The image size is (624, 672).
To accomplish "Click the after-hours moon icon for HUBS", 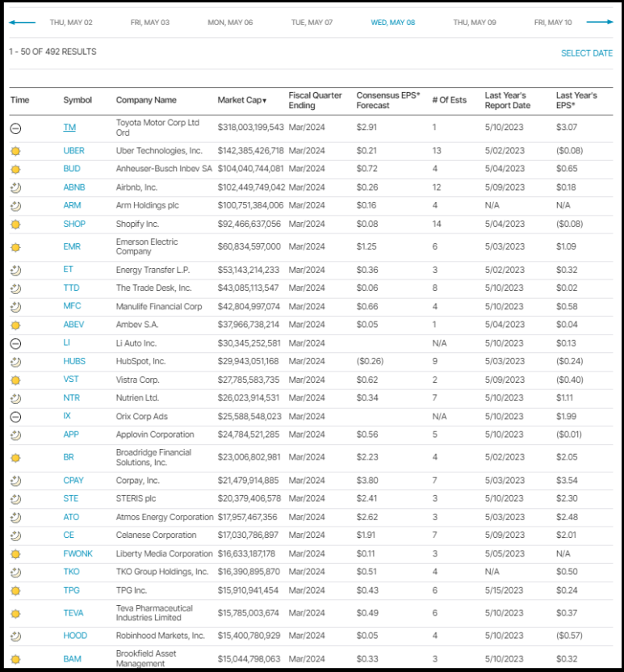I will 16,362.
